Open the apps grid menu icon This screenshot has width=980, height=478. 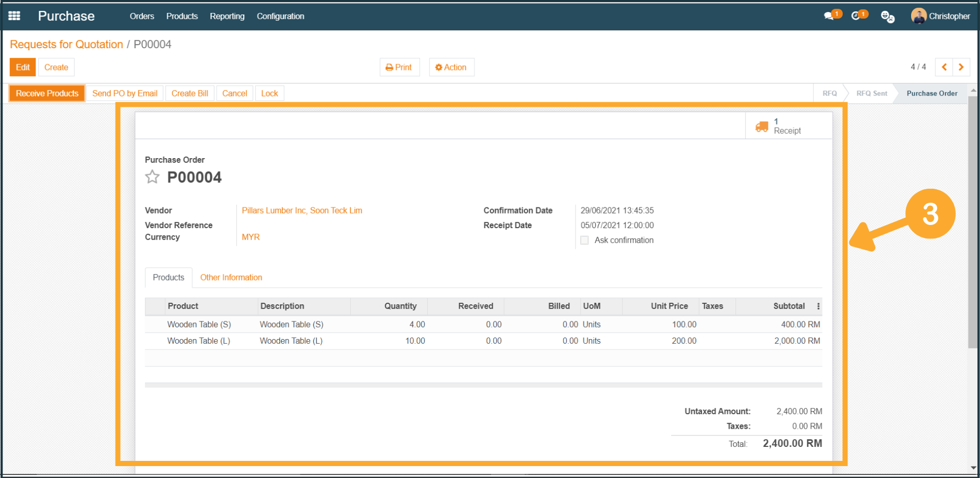coord(15,16)
